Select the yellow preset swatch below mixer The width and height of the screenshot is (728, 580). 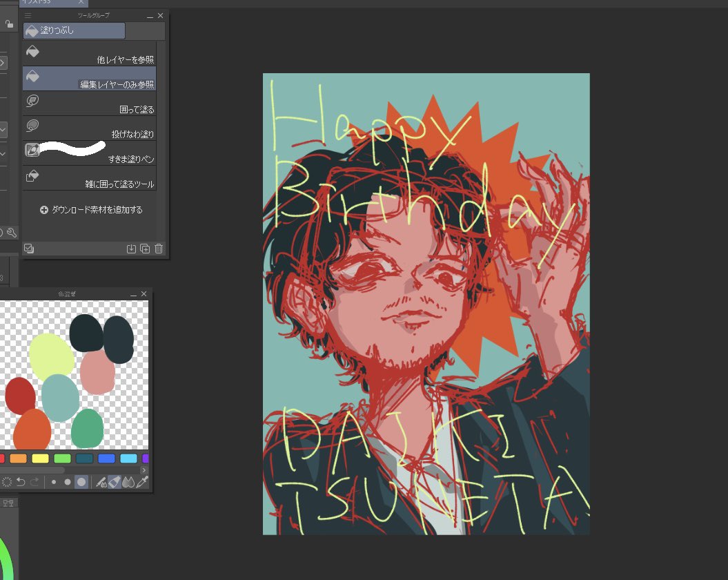[x=41, y=458]
